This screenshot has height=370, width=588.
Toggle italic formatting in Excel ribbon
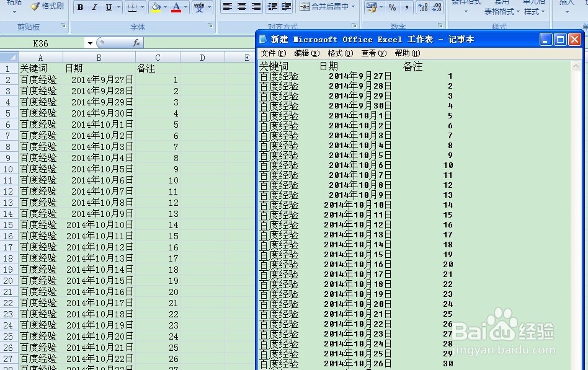point(94,7)
